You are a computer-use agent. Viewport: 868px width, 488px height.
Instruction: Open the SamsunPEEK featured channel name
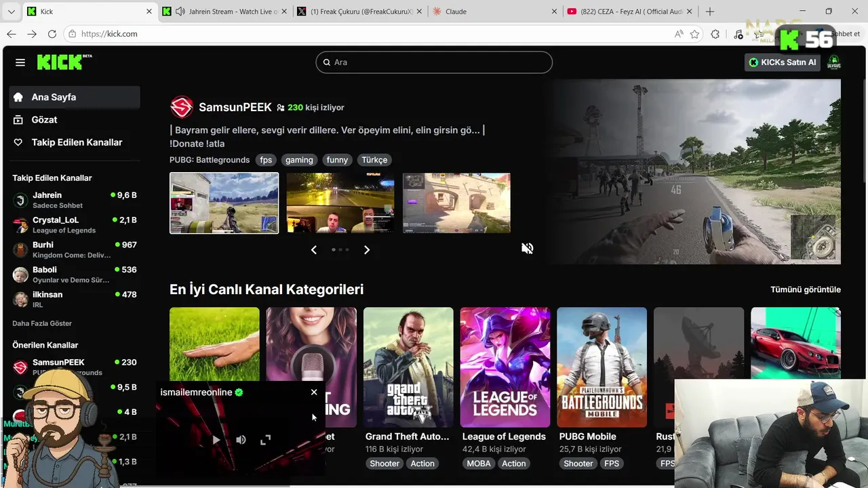(235, 107)
